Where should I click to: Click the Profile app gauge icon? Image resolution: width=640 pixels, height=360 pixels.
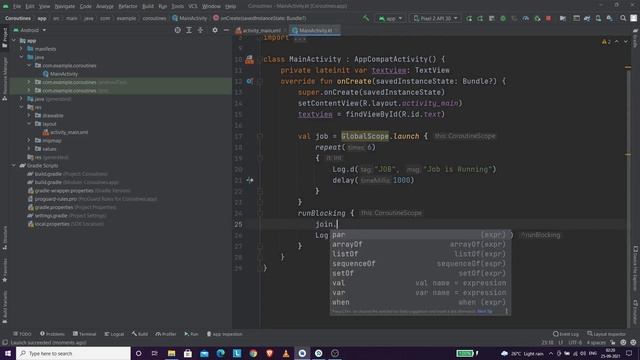526,18
